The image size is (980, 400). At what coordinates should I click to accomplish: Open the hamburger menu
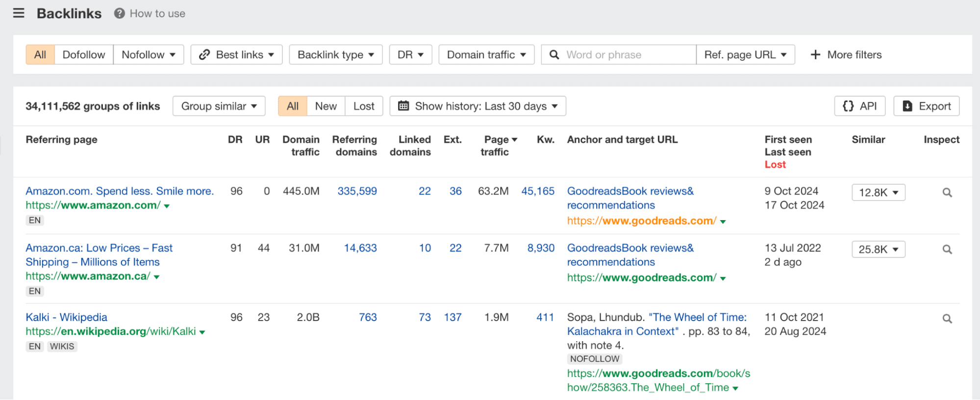tap(19, 13)
